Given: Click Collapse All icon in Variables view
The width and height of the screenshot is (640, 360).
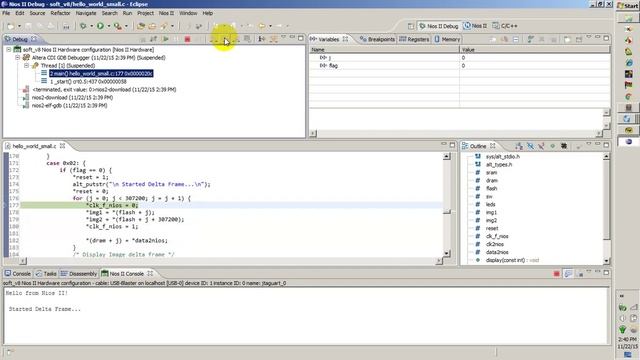Looking at the screenshot, I should click(x=516, y=39).
